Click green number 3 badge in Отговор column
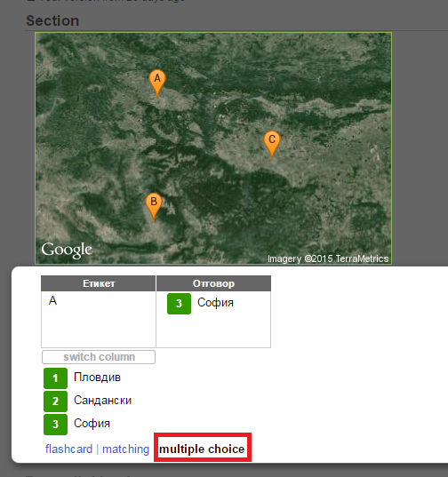Image resolution: width=448 pixels, height=477 pixels. pyautogui.click(x=179, y=304)
